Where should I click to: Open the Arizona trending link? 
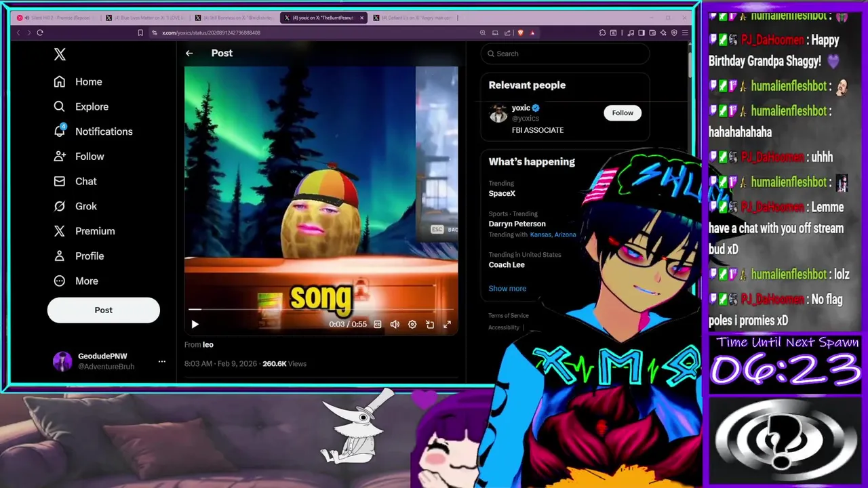[565, 235]
